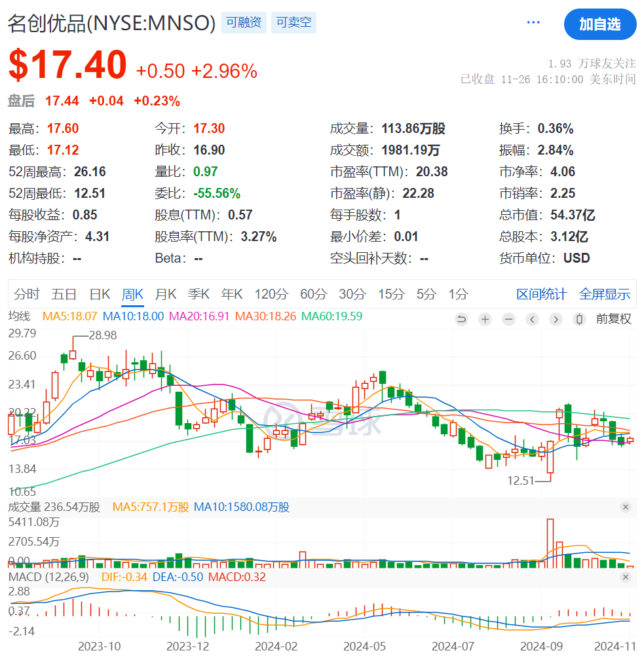Open the three-dot more options menu
This screenshot has height=657, width=644.
pos(533,23)
